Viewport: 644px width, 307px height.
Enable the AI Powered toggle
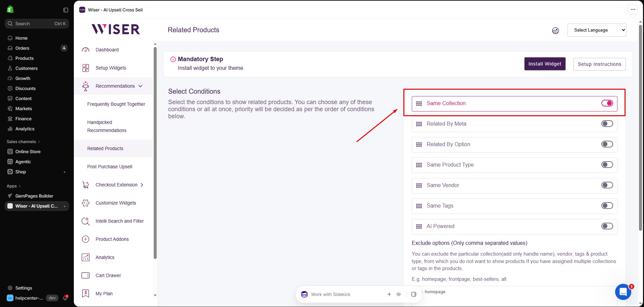point(607,226)
